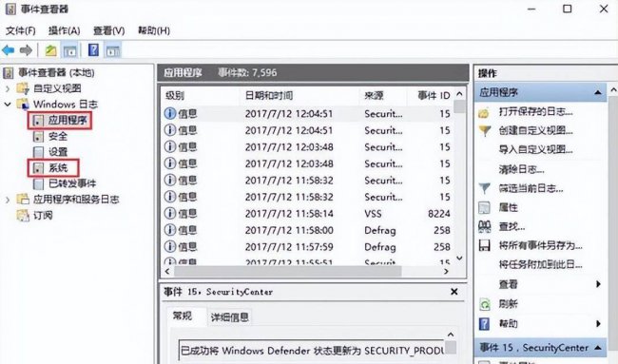Open the 操作(A) menu
The height and width of the screenshot is (364, 618).
[64, 30]
